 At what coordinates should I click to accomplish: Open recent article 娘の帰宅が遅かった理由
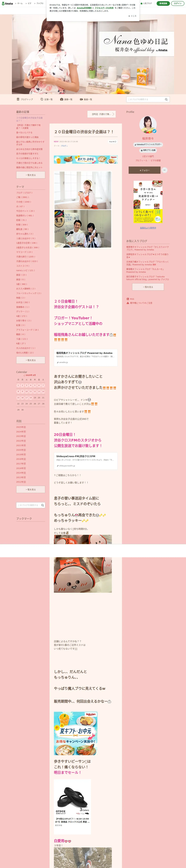coord(27,137)
